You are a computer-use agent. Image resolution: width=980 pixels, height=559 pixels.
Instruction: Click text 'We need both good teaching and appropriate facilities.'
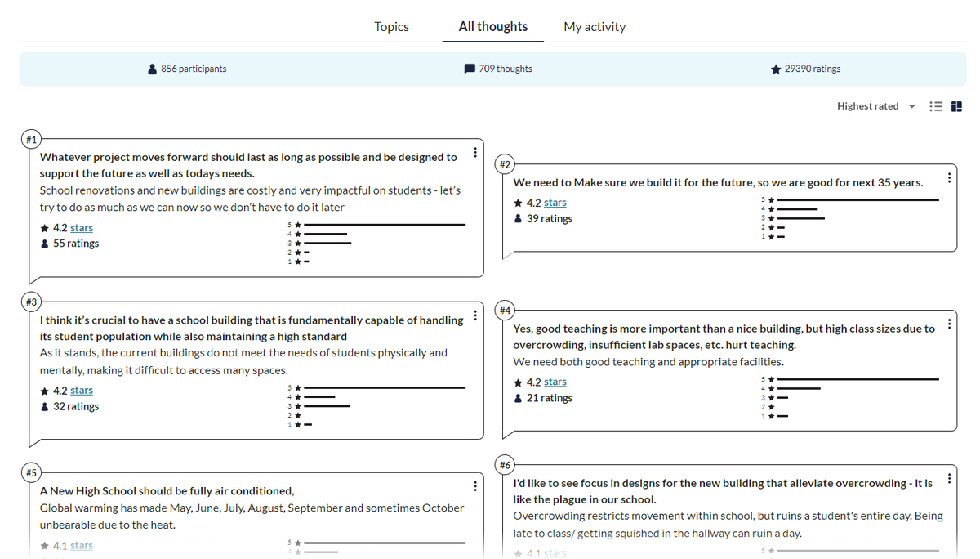point(648,361)
